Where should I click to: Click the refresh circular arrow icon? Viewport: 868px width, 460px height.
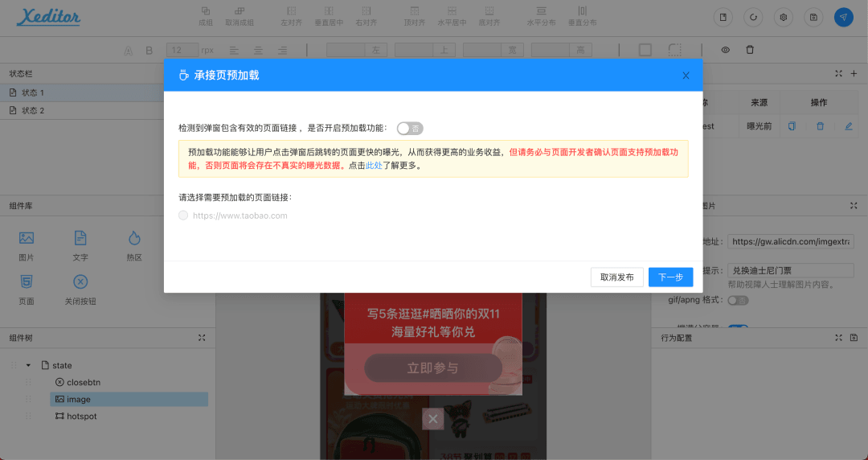[x=753, y=17]
